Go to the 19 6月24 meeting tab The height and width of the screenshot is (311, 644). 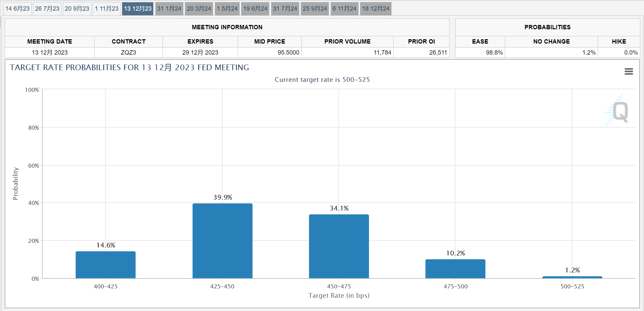255,9
